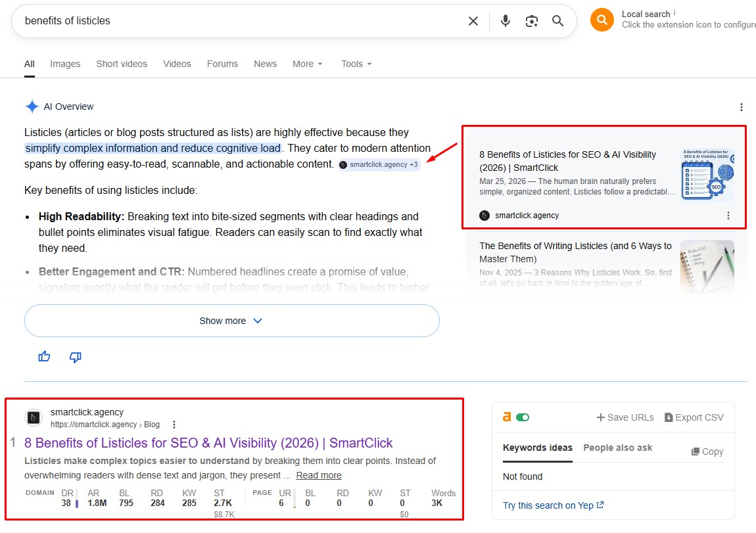This screenshot has height=533, width=756.
Task: Open Try this search on Yep link
Action: click(553, 505)
